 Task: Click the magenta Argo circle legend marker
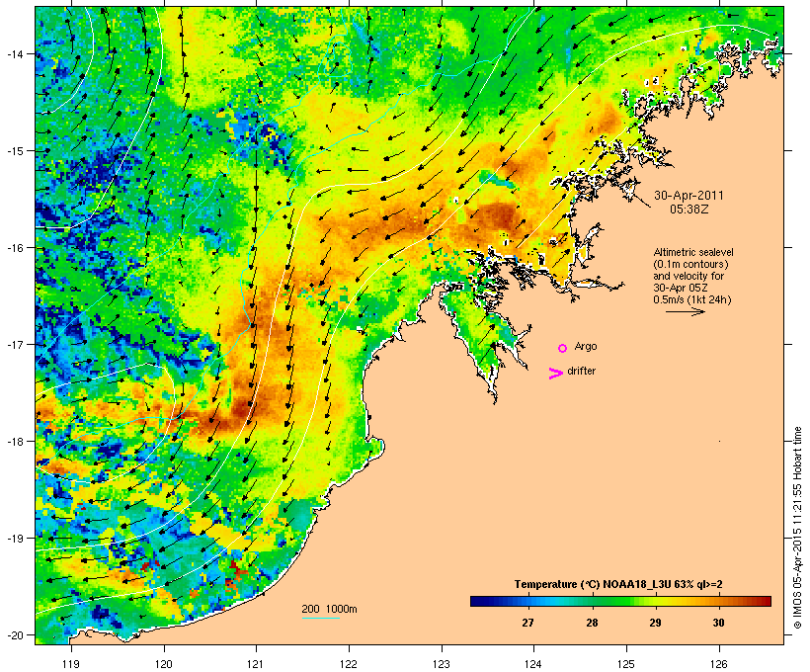562,348
